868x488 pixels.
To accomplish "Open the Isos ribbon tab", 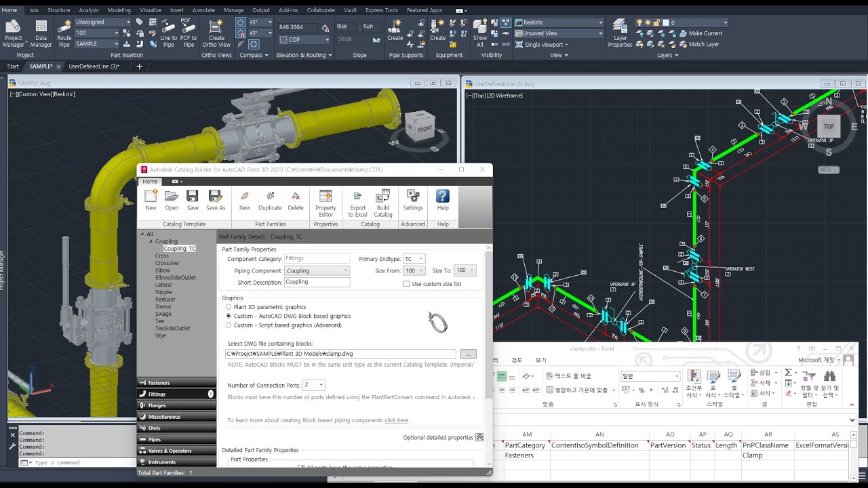I will tap(34, 10).
